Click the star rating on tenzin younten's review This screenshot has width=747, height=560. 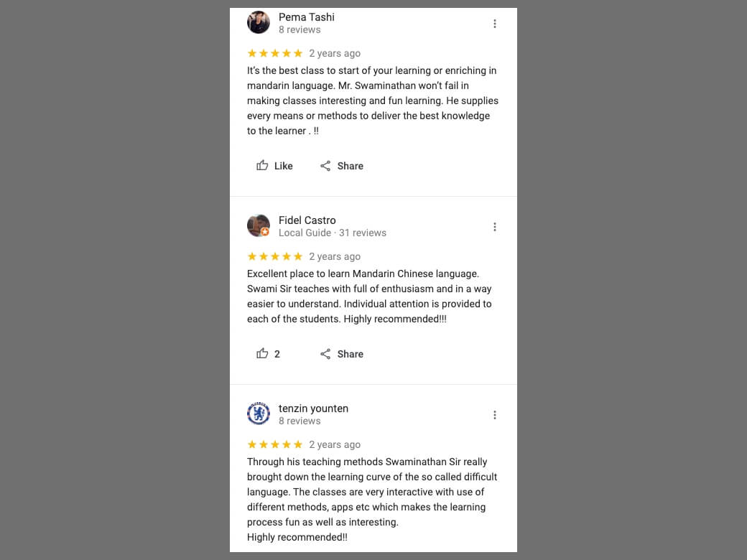click(x=274, y=445)
